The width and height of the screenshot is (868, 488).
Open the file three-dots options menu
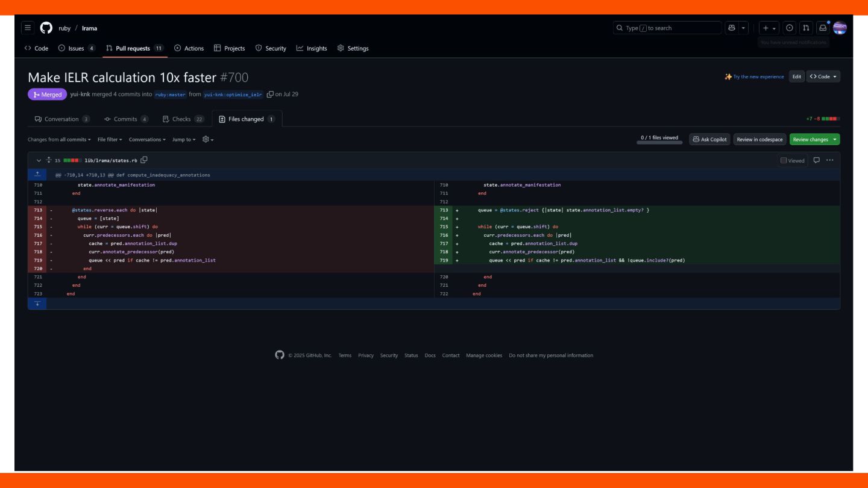(830, 160)
